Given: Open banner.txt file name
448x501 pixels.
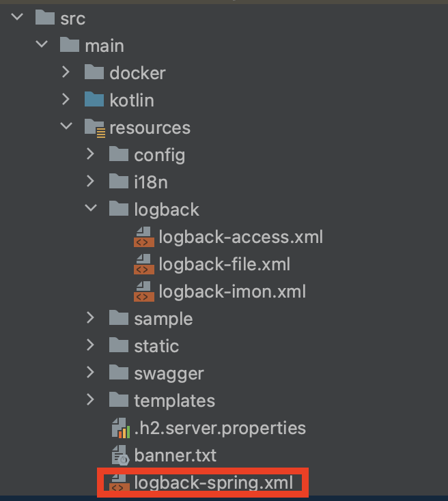Looking at the screenshot, I should point(176,455).
